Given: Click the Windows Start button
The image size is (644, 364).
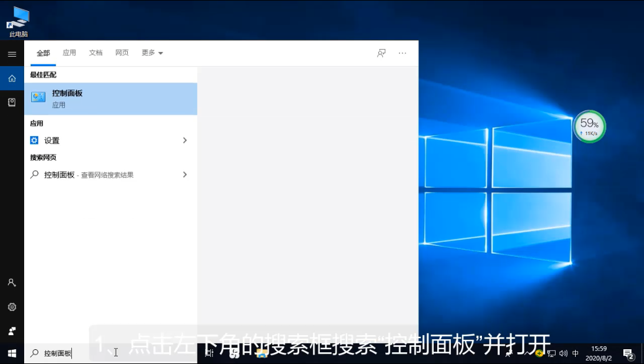Looking at the screenshot, I should 12,353.
